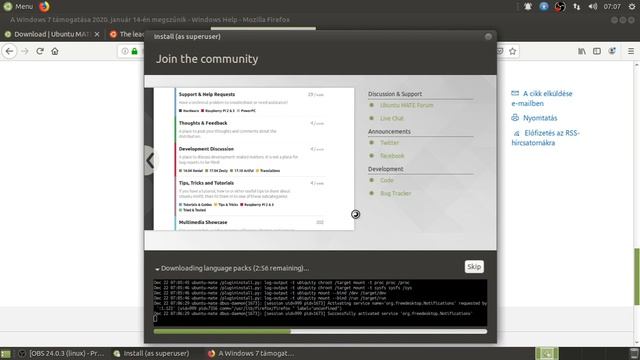Open the Facebook announcements link

[x=392, y=156]
